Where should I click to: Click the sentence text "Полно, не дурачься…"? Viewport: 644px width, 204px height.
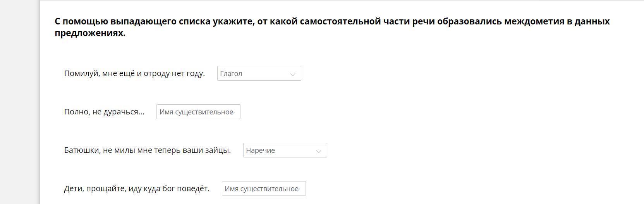coord(104,112)
